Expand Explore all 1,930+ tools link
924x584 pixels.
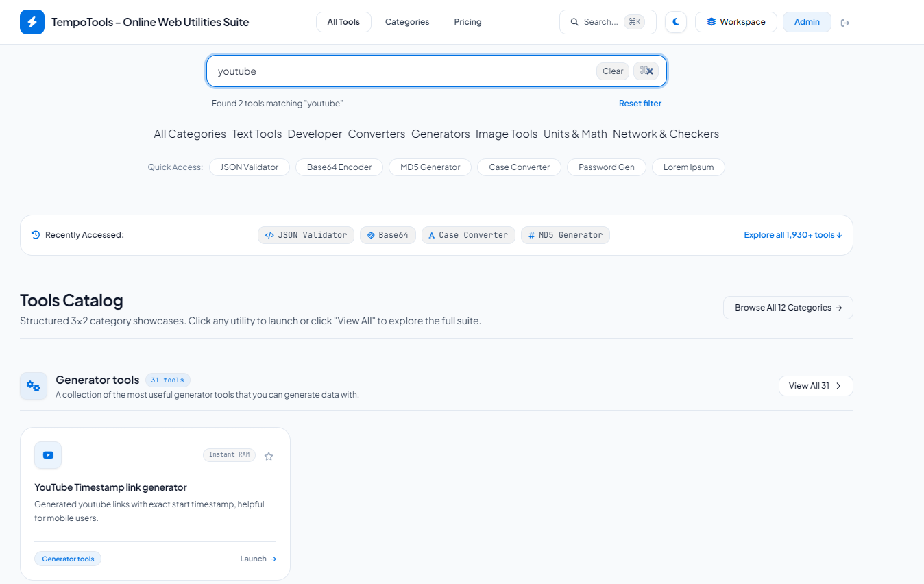(793, 235)
